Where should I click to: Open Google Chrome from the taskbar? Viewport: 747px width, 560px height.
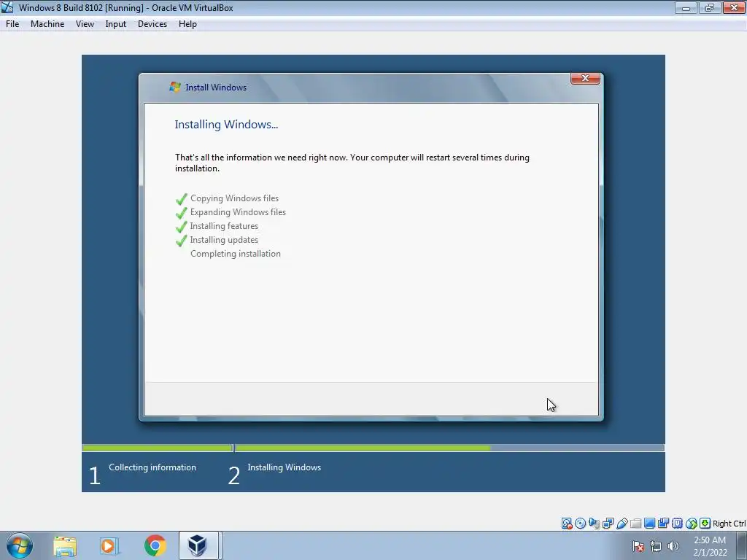point(155,545)
